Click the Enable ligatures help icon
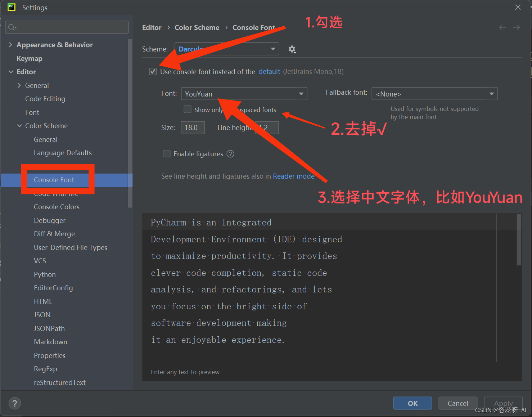532x417 pixels. click(x=230, y=154)
